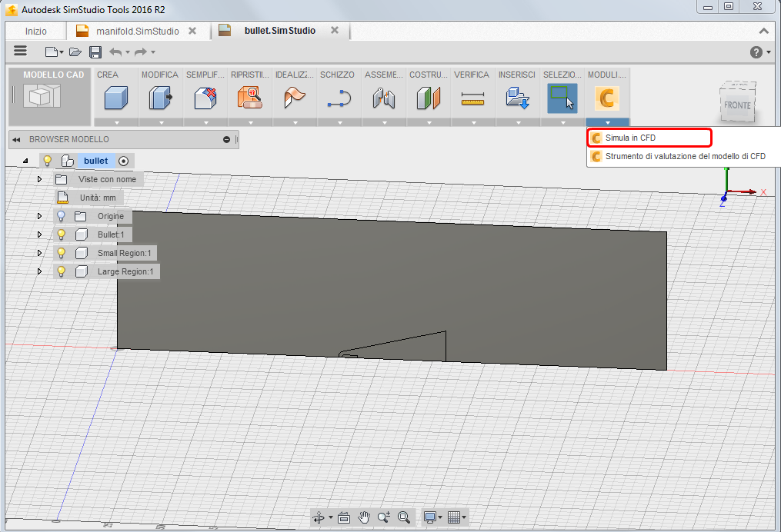
Task: Collapse the BROWSER MODELLO panel arrows
Action: coord(16,140)
